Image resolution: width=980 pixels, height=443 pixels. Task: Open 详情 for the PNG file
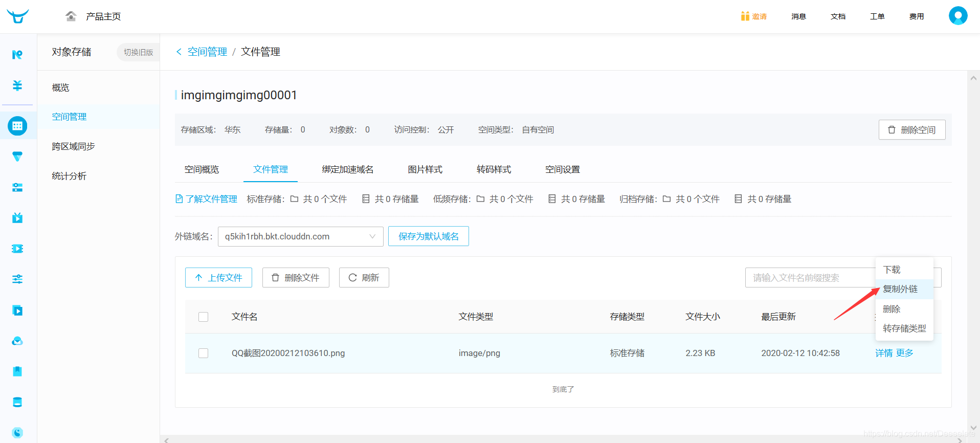click(884, 353)
